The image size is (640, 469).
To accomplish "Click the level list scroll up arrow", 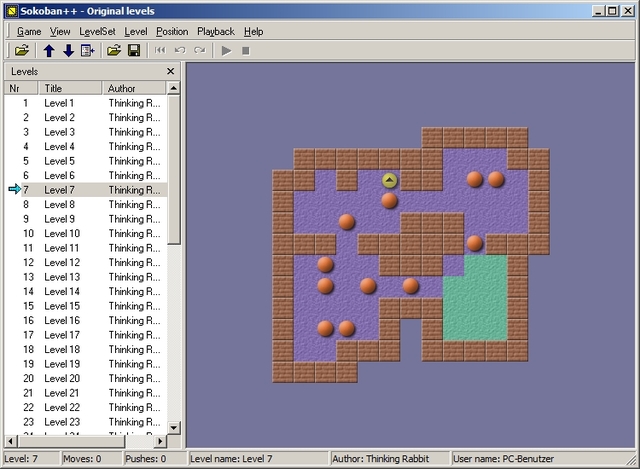I will tap(174, 88).
